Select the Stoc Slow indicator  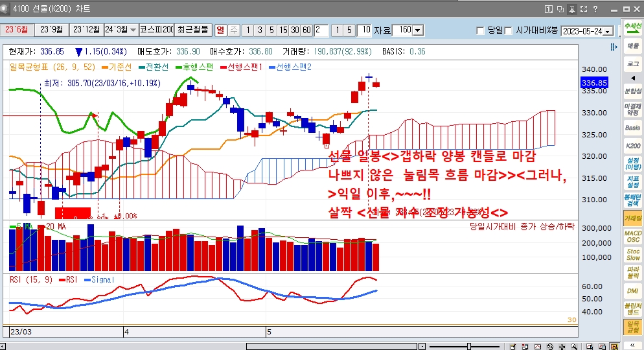(633, 254)
